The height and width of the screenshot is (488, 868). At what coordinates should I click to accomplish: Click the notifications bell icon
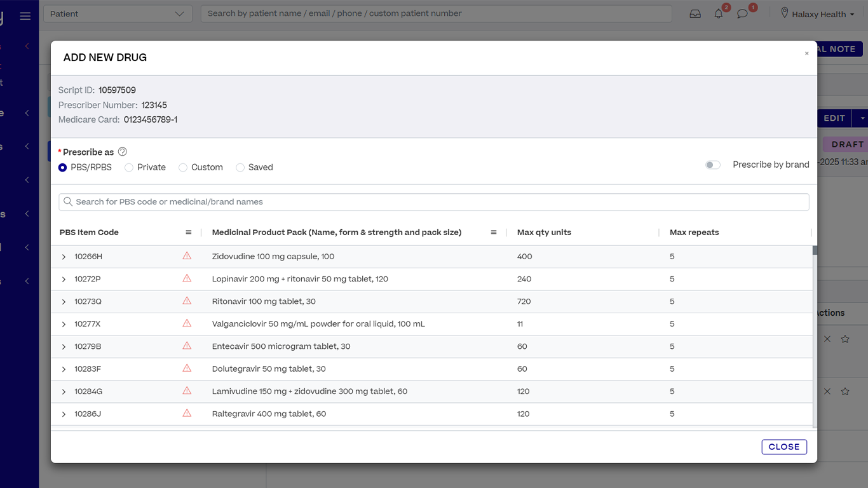pos(719,14)
